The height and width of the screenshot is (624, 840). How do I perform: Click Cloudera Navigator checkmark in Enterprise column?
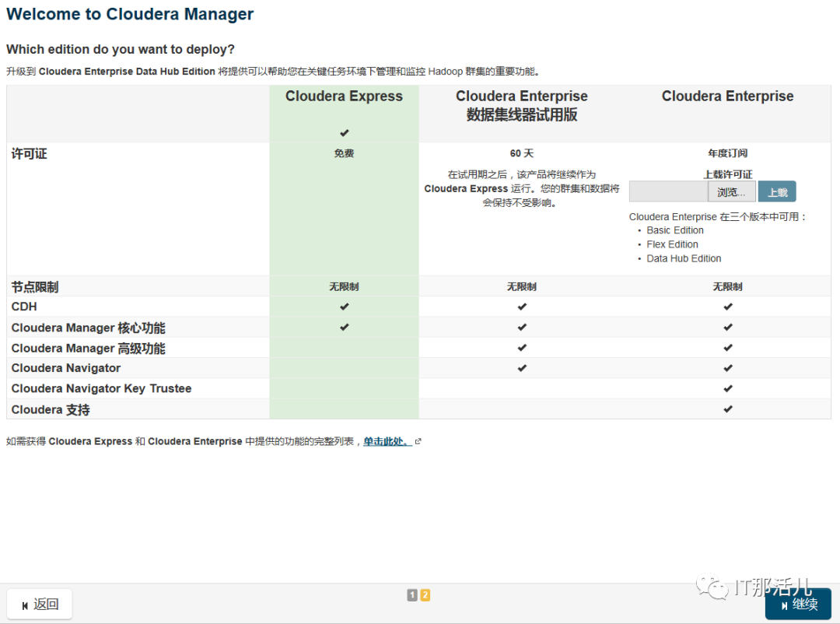728,368
